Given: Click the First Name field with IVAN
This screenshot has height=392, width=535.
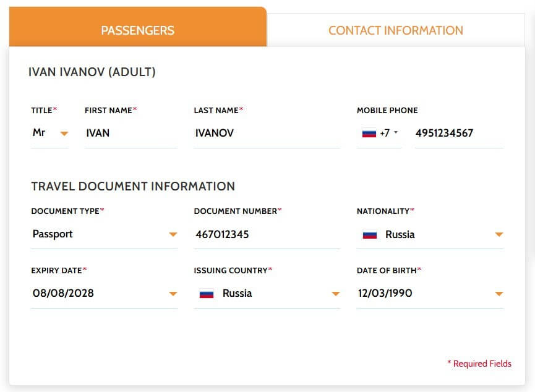Looking at the screenshot, I should tap(131, 134).
